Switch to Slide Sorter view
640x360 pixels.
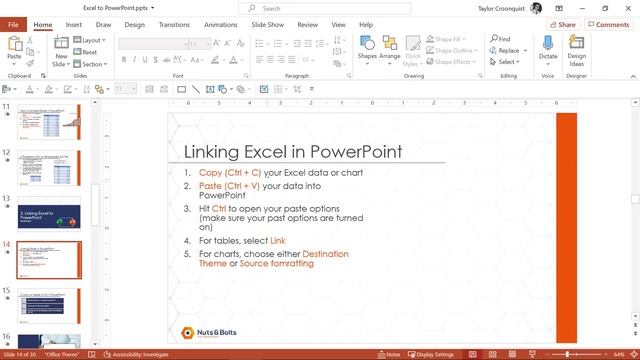pyautogui.click(x=492, y=354)
